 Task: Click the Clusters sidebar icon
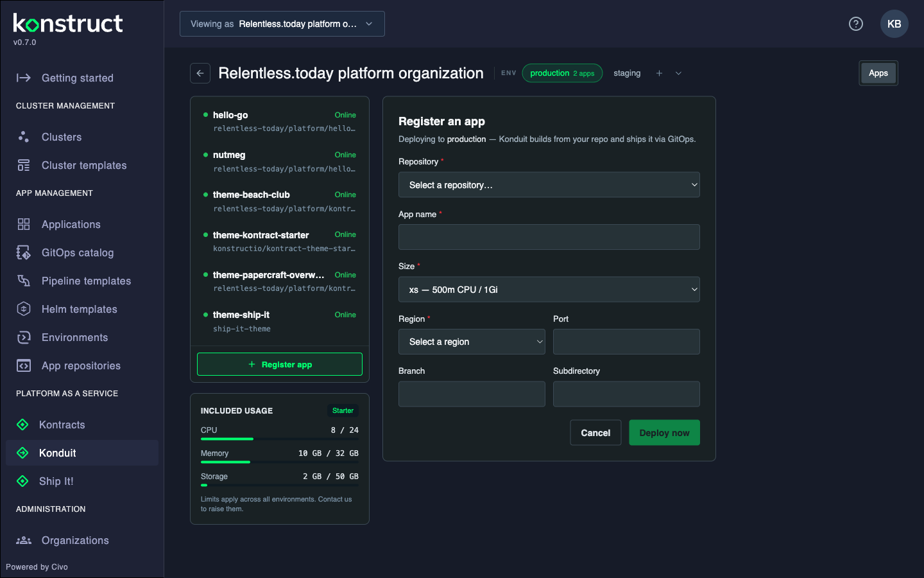coord(24,137)
